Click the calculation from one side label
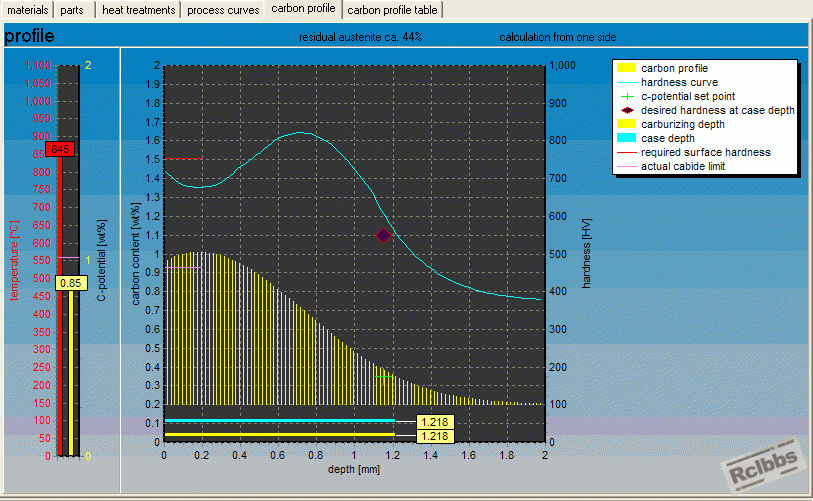The image size is (813, 501). pyautogui.click(x=558, y=37)
